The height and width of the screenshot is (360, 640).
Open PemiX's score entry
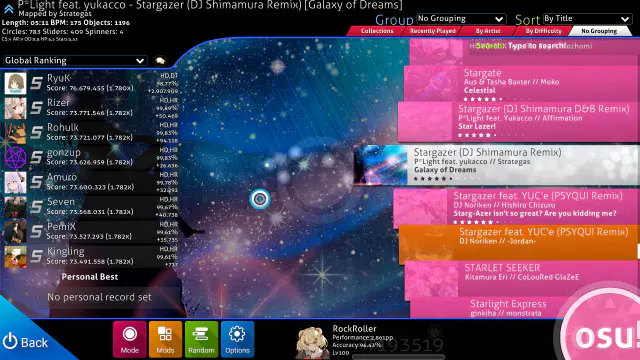91,232
